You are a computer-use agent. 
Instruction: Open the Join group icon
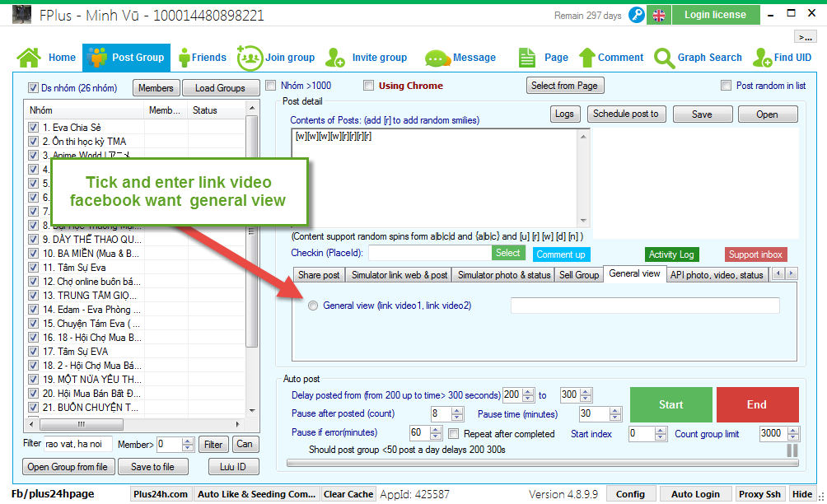tap(249, 58)
